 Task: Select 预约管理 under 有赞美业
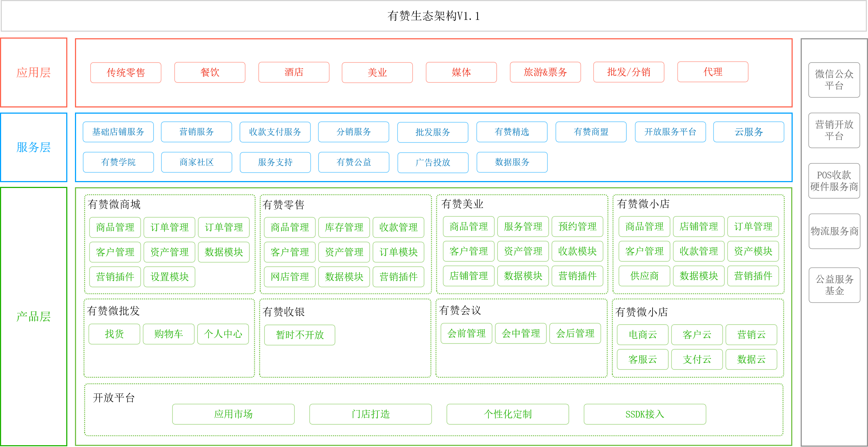click(x=577, y=227)
